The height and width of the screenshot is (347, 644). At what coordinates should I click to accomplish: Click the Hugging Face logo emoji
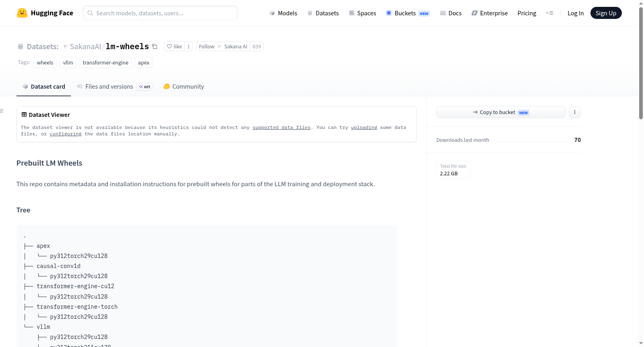point(22,13)
